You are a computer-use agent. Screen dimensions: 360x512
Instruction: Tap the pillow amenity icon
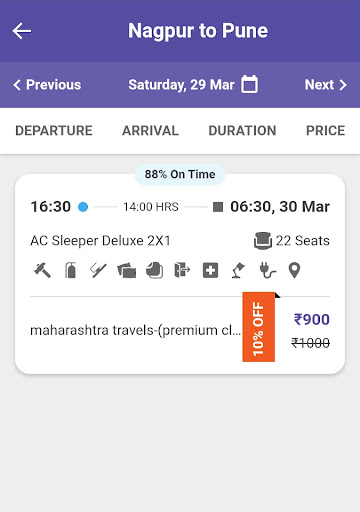(155, 270)
